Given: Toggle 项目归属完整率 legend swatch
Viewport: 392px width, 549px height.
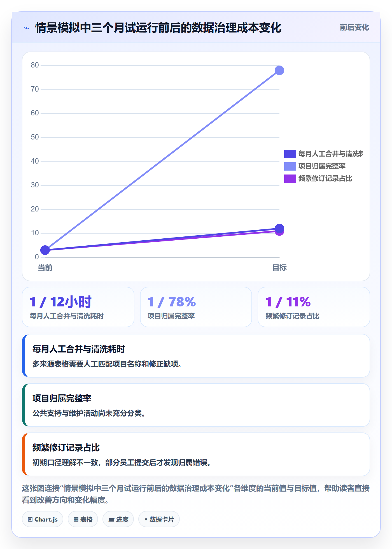Looking at the screenshot, I should (x=290, y=166).
